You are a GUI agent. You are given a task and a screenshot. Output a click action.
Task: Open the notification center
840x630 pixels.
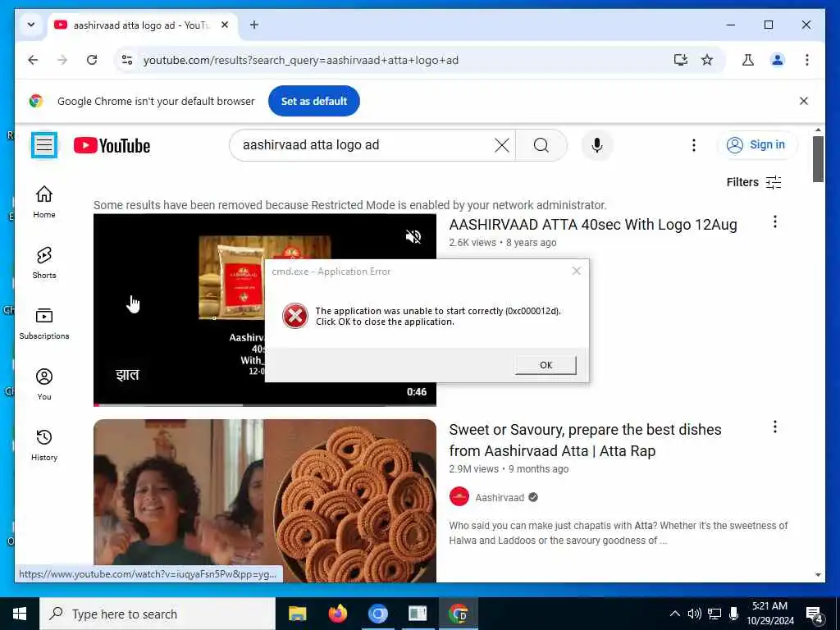pyautogui.click(x=815, y=614)
